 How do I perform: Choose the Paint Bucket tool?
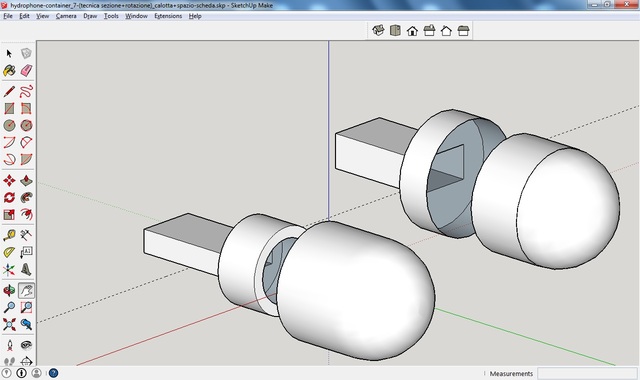tap(9, 71)
